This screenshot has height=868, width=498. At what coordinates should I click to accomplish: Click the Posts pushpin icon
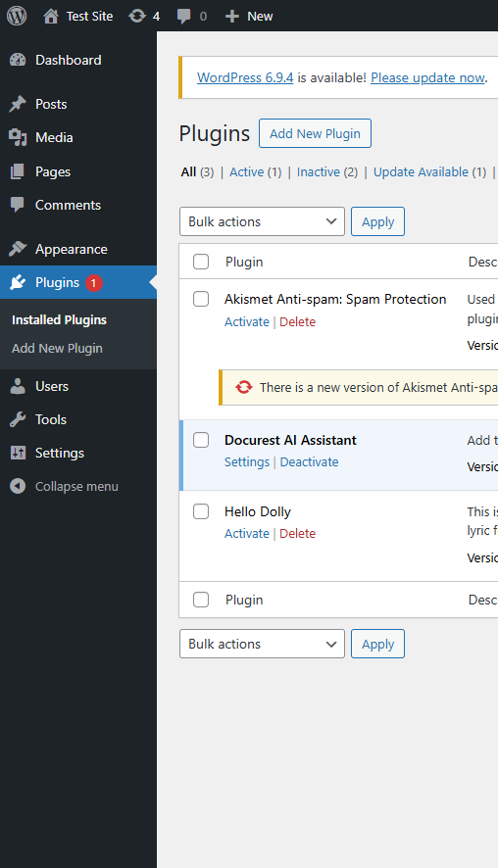[x=18, y=104]
